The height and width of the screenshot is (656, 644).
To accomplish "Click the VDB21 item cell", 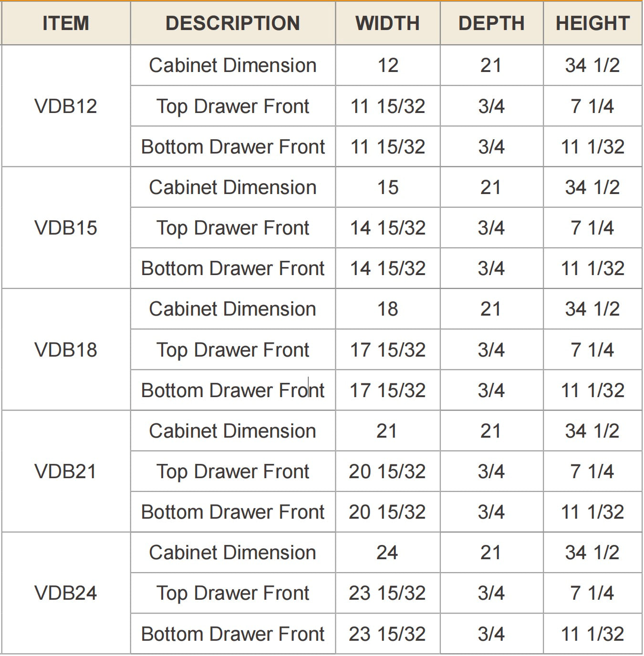I will (66, 471).
